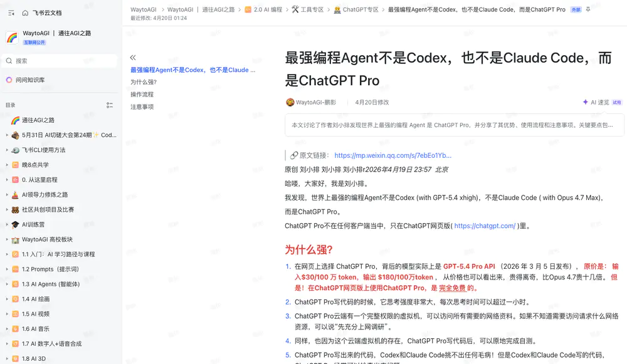Jump to 操作流程 outline item
Image resolution: width=627 pixels, height=364 pixels.
pos(142,95)
